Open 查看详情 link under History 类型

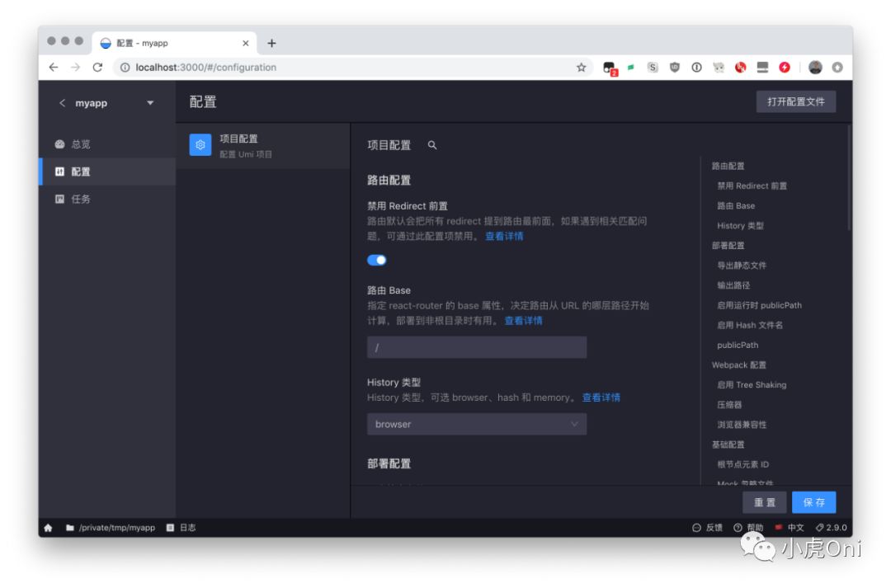click(x=601, y=397)
